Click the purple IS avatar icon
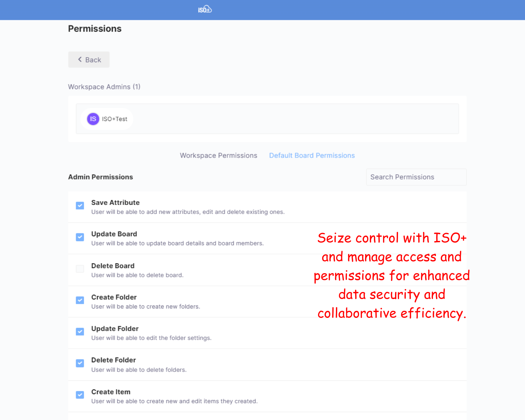This screenshot has height=420, width=525. [x=93, y=119]
